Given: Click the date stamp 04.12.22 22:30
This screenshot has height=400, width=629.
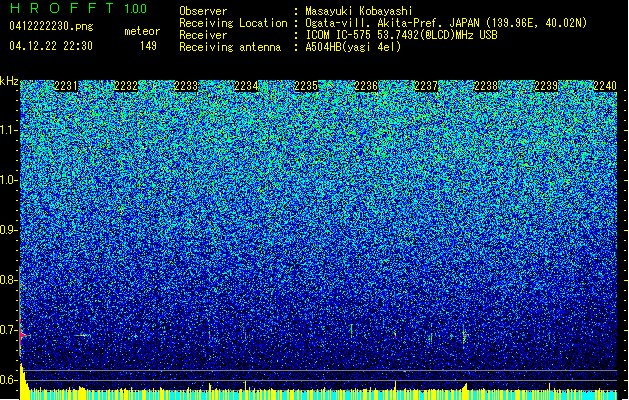Looking at the screenshot, I should (51, 46).
